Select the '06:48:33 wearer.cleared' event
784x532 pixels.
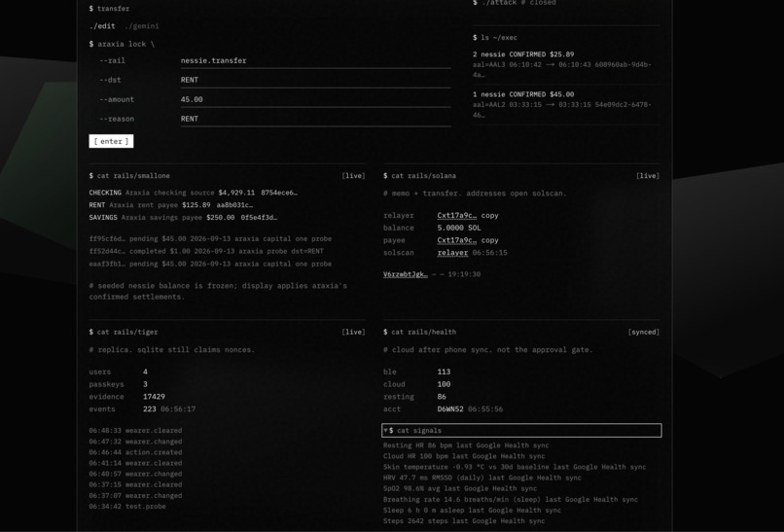click(135, 431)
